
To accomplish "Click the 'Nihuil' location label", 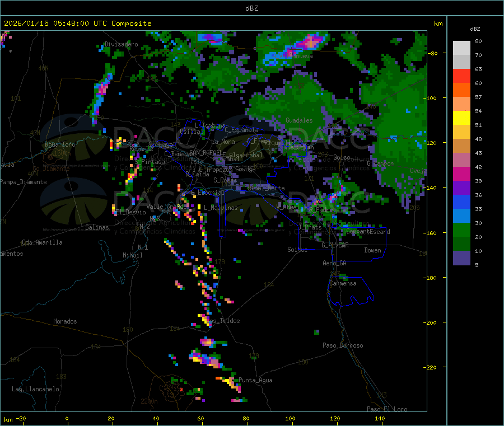I will click(132, 255).
